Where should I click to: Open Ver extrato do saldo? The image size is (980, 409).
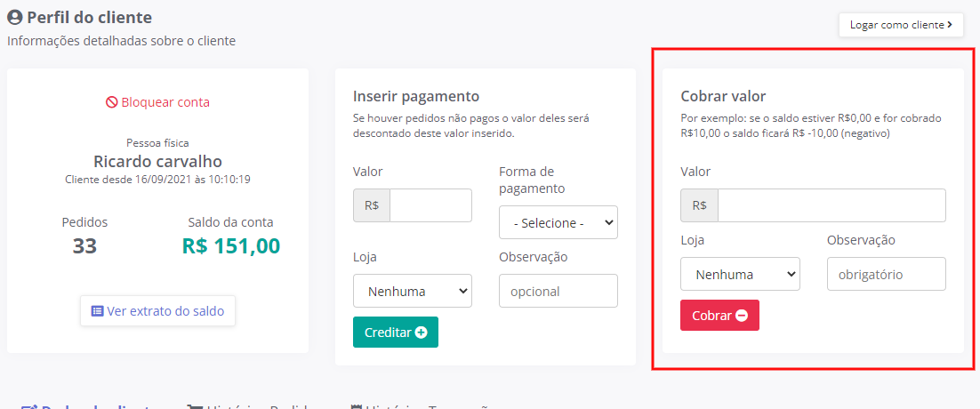point(157,311)
